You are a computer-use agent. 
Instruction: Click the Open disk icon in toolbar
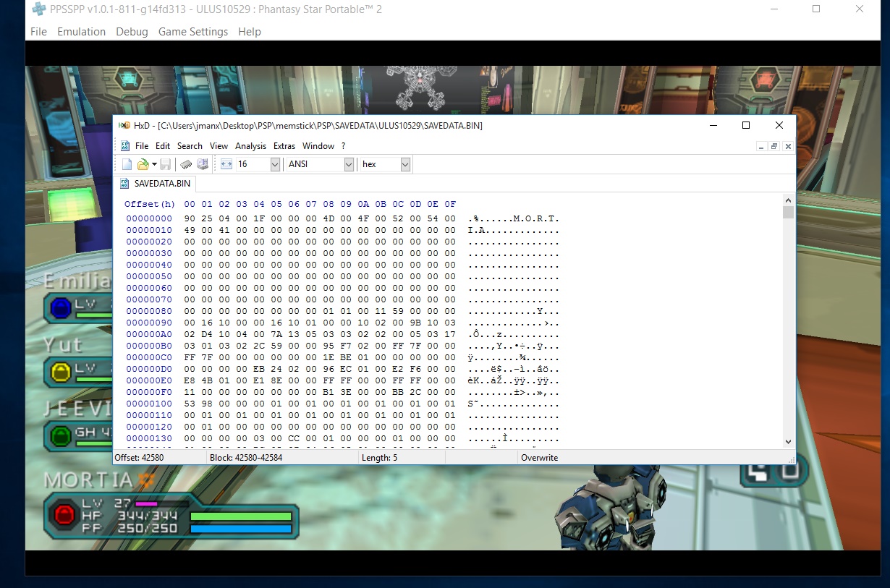pyautogui.click(x=203, y=164)
